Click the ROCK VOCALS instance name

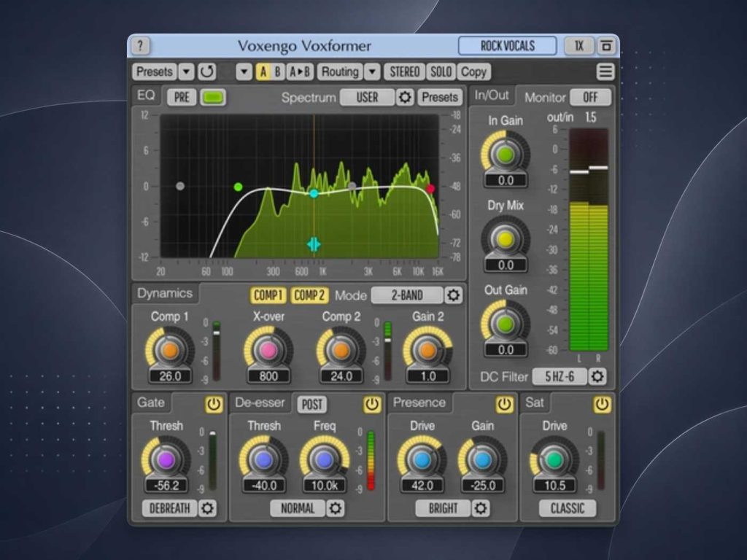click(508, 46)
